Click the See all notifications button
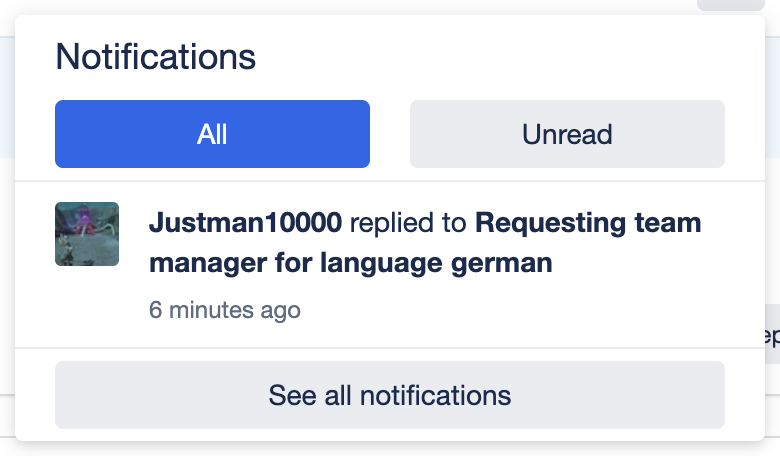Viewport: 780px width, 456px height. coord(389,395)
